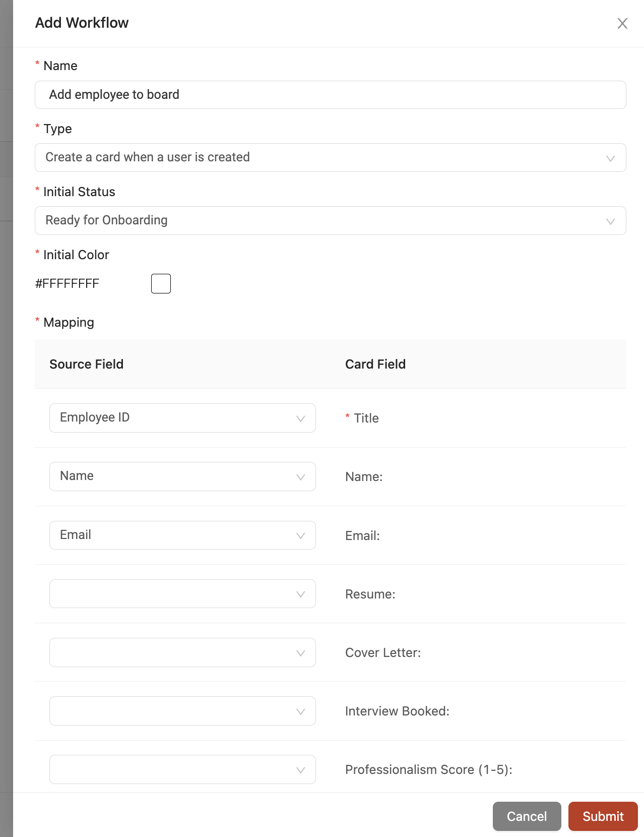Open the Employee ID source field dropdown

tap(182, 418)
